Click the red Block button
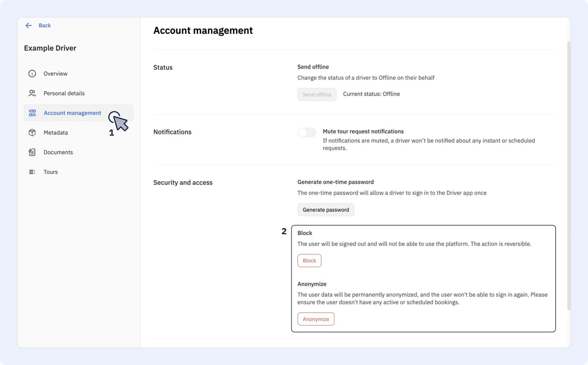The width and height of the screenshot is (588, 365). 309,260
